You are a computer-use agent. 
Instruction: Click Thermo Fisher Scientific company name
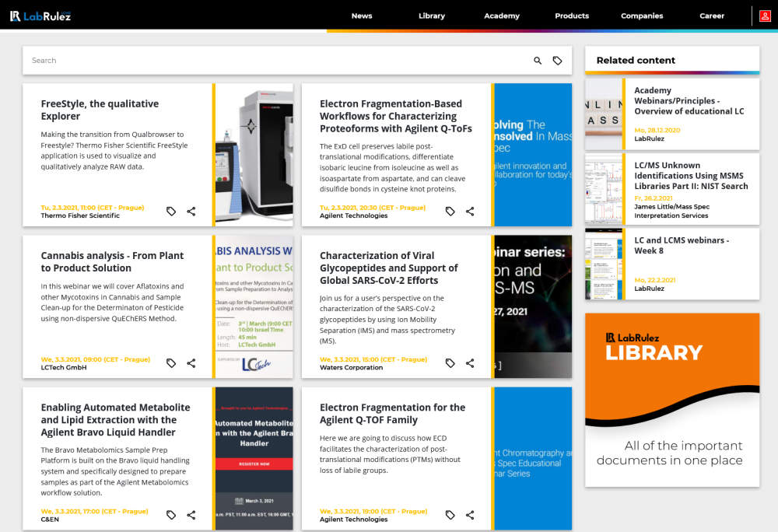[80, 215]
